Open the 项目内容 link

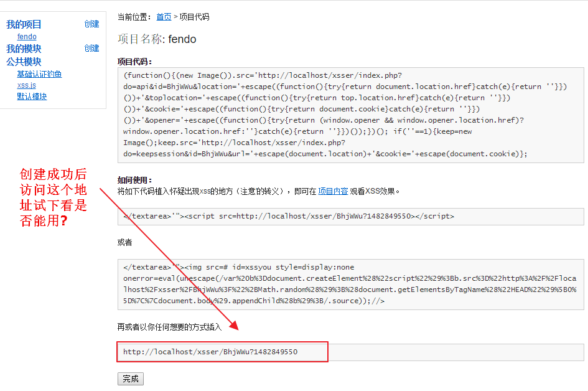(333, 191)
